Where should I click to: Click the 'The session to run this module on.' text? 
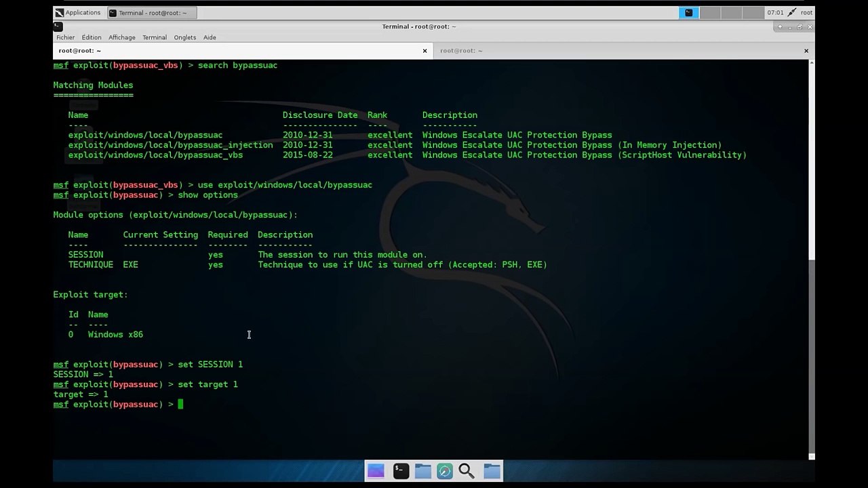pos(342,255)
